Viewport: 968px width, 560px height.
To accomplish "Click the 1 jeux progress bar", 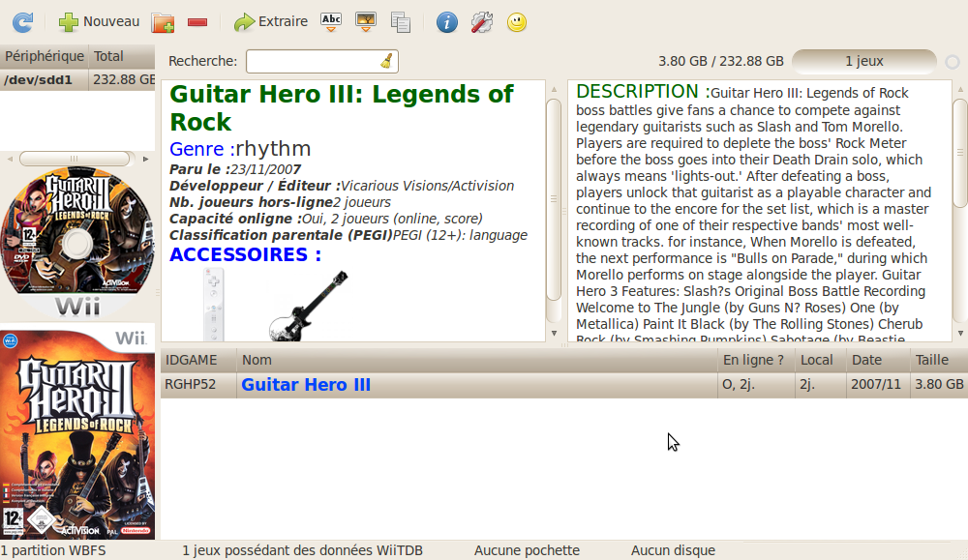I will 863,61.
